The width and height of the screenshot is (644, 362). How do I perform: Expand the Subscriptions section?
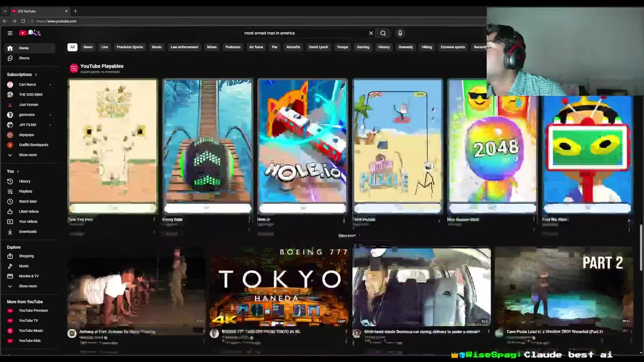22,74
